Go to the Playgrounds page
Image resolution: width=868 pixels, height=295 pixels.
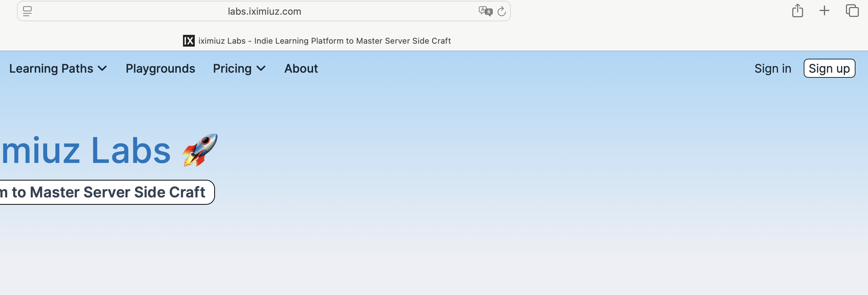coord(160,69)
